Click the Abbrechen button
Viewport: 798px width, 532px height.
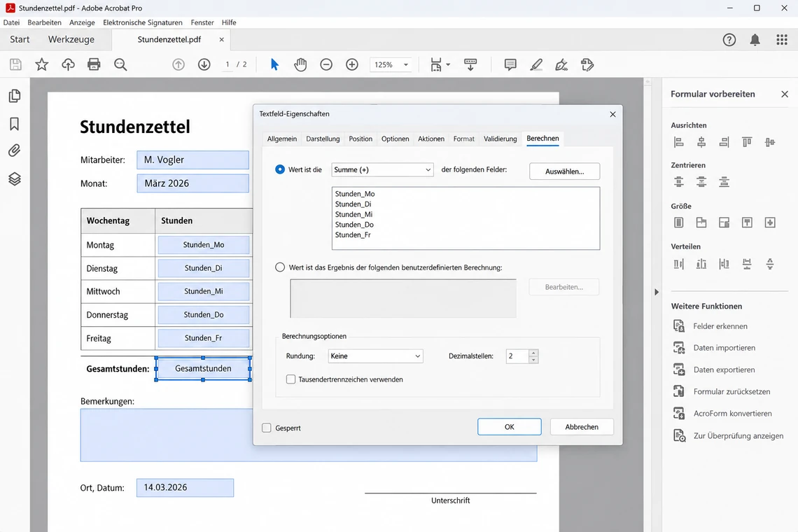pos(582,426)
